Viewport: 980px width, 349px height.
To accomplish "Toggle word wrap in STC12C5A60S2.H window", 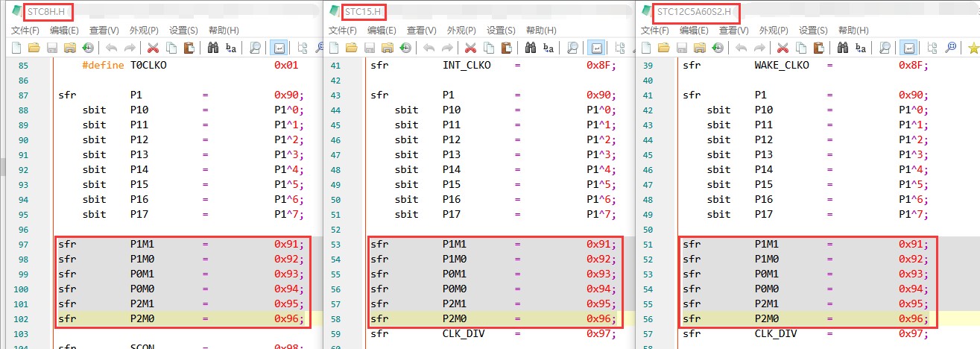I will pos(908,48).
